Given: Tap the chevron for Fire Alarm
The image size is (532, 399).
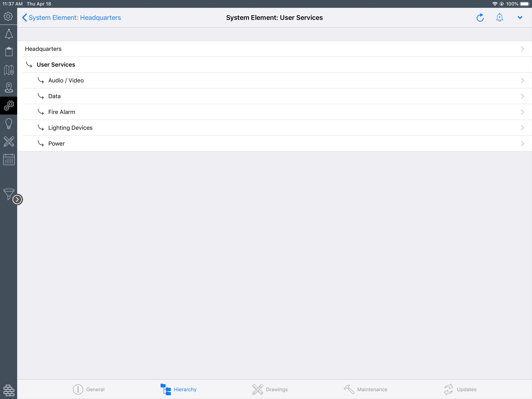Looking at the screenshot, I should pos(522,112).
